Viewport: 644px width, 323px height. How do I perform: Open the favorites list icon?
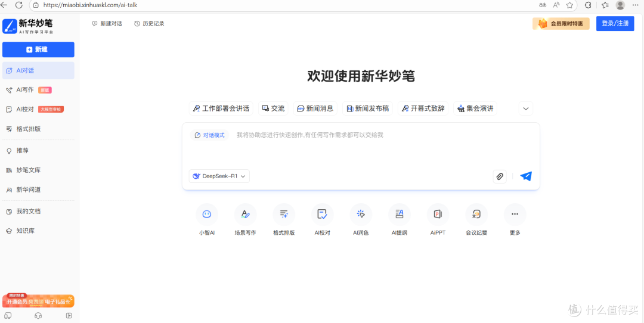tap(605, 5)
